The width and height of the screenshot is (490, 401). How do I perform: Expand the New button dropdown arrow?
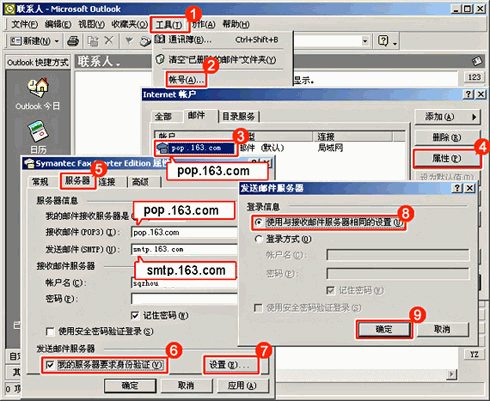coord(57,41)
